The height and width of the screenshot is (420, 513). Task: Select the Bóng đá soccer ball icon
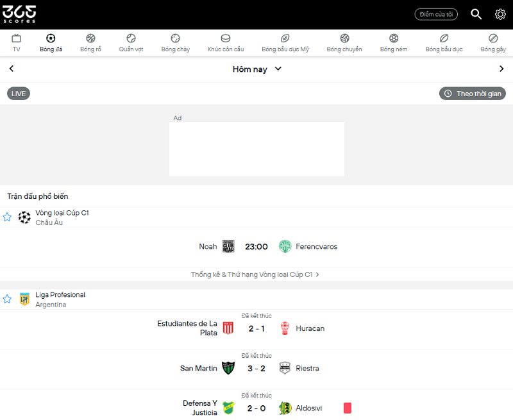(51, 38)
